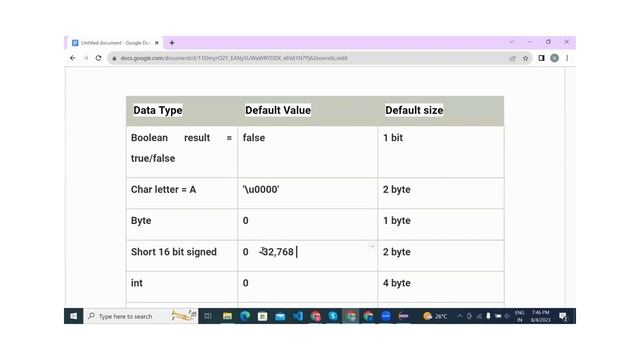Share this page from address bar
Image resolution: width=640 pixels, height=360 pixels.
pyautogui.click(x=513, y=58)
